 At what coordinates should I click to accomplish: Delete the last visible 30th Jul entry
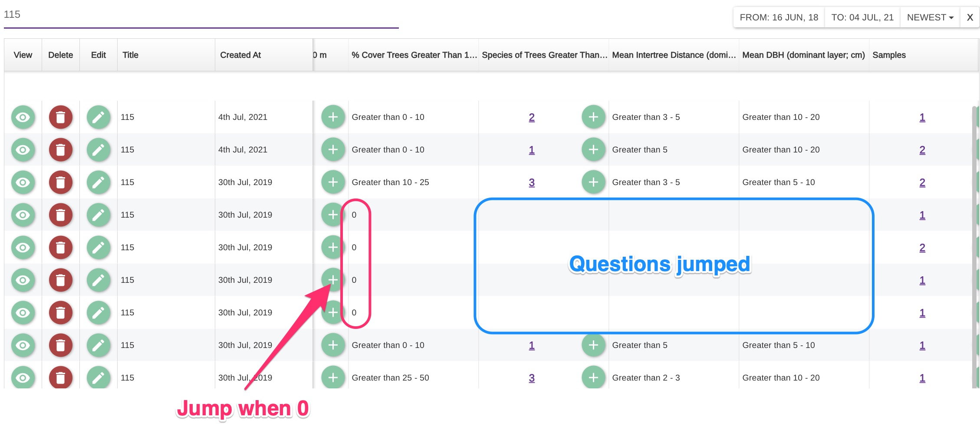60,378
